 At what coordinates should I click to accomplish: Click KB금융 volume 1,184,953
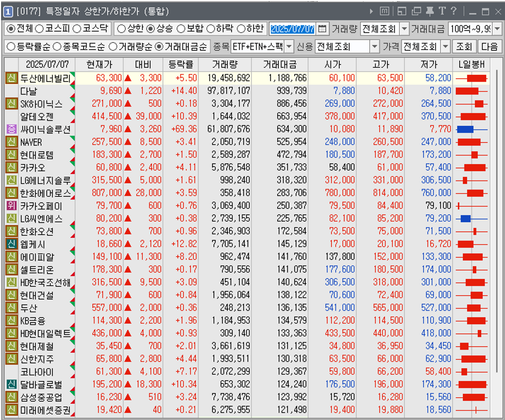pyautogui.click(x=230, y=321)
